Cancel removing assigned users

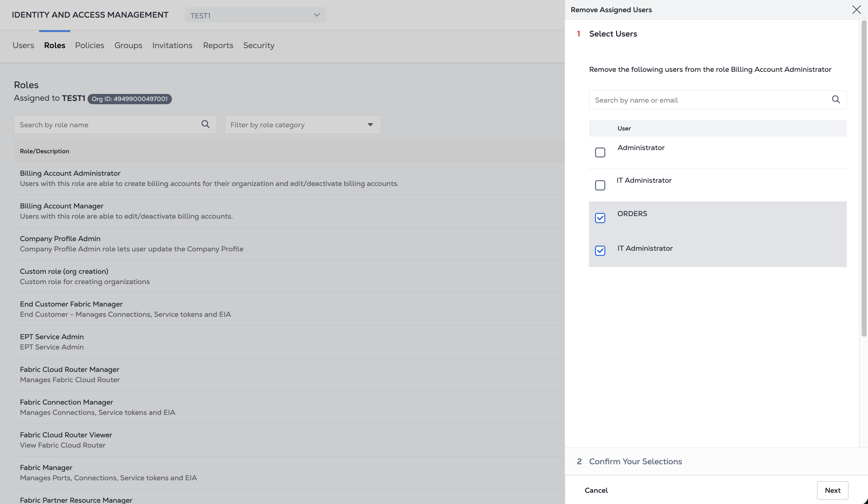(x=596, y=490)
